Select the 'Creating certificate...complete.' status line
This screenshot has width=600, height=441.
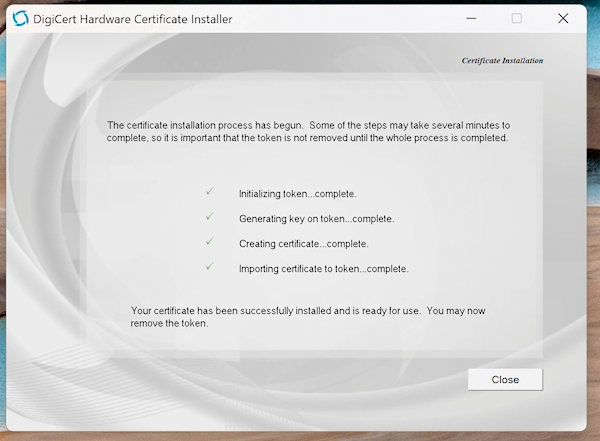point(303,244)
